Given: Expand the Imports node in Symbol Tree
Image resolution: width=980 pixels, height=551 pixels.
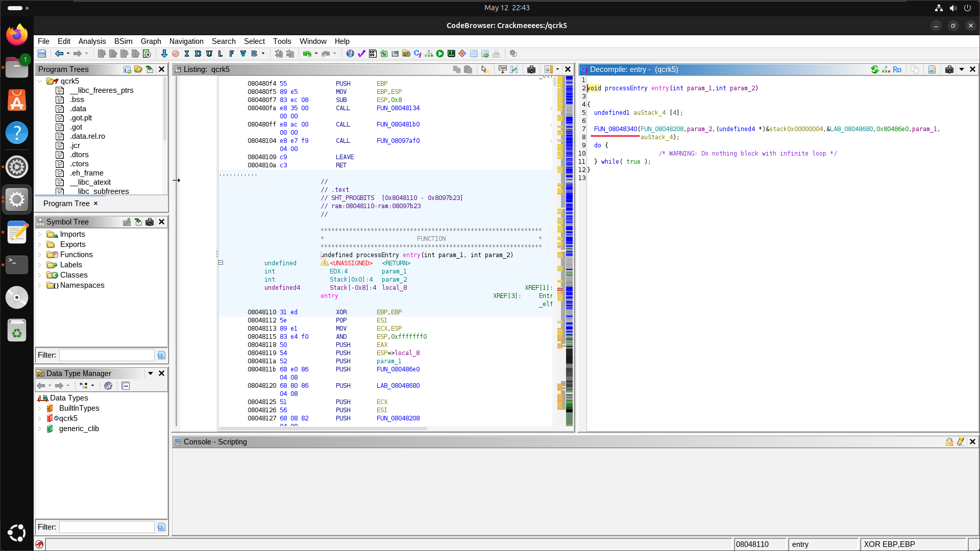Looking at the screenshot, I should (x=40, y=234).
